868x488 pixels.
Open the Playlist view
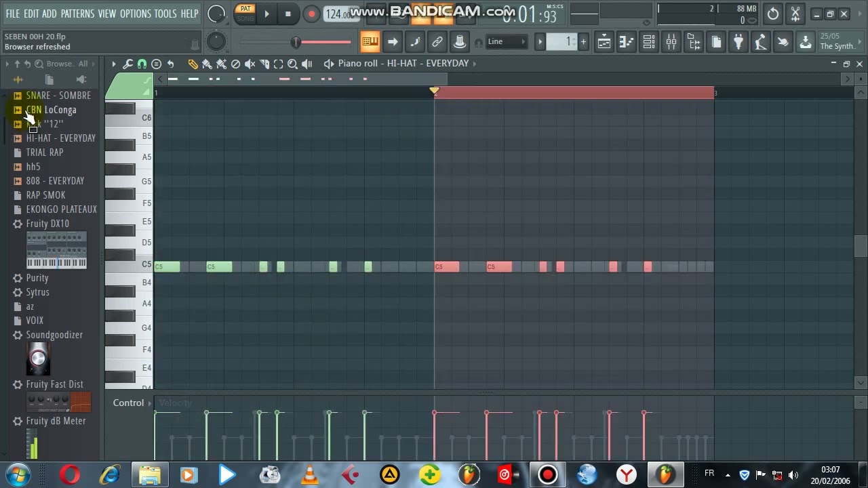pos(604,42)
